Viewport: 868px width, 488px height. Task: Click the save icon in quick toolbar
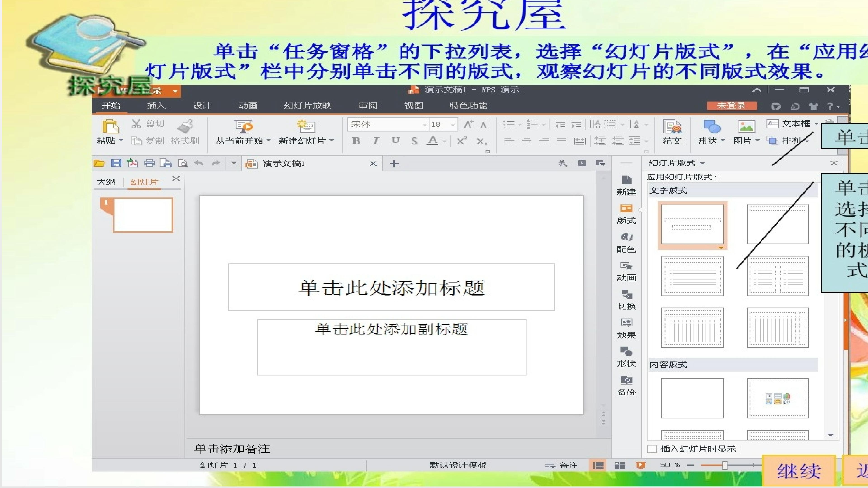116,163
